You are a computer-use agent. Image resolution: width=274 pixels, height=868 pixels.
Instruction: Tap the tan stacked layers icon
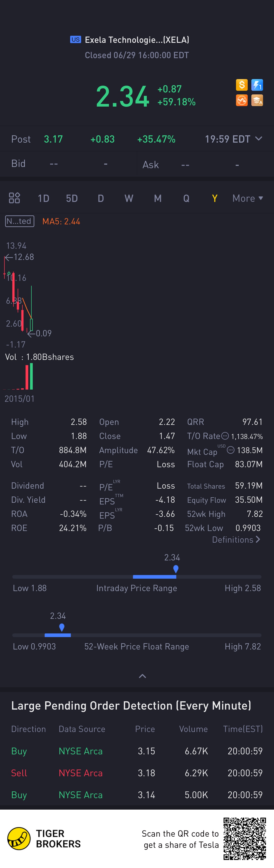coord(257,101)
